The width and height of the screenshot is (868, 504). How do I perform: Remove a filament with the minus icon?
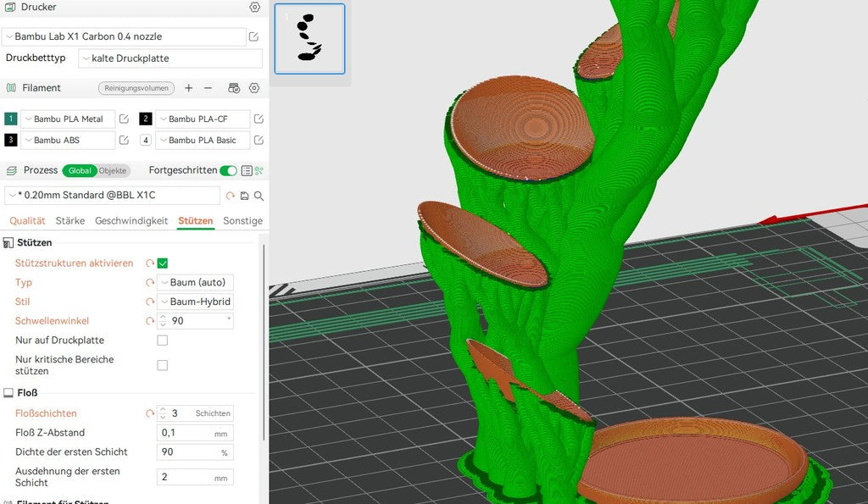point(209,88)
